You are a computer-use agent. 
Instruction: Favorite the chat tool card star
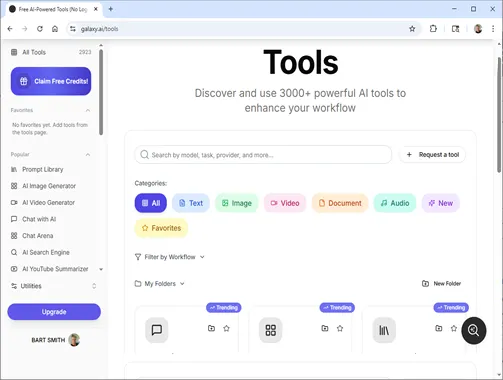226,328
